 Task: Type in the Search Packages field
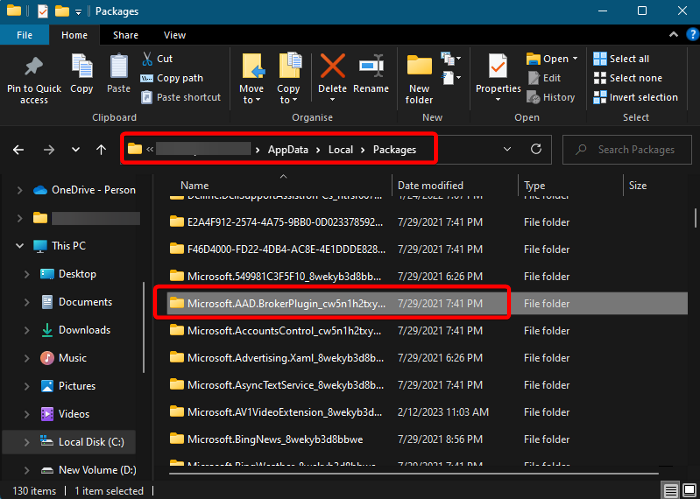coord(635,149)
